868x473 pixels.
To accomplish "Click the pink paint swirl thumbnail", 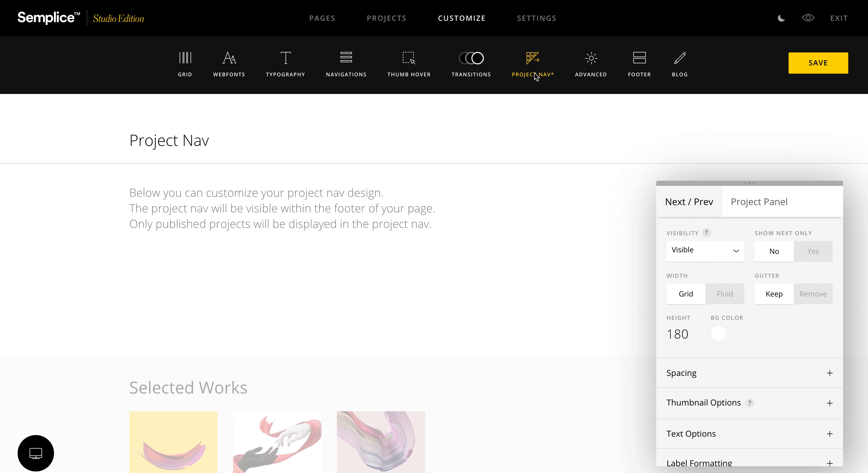I will (381, 442).
